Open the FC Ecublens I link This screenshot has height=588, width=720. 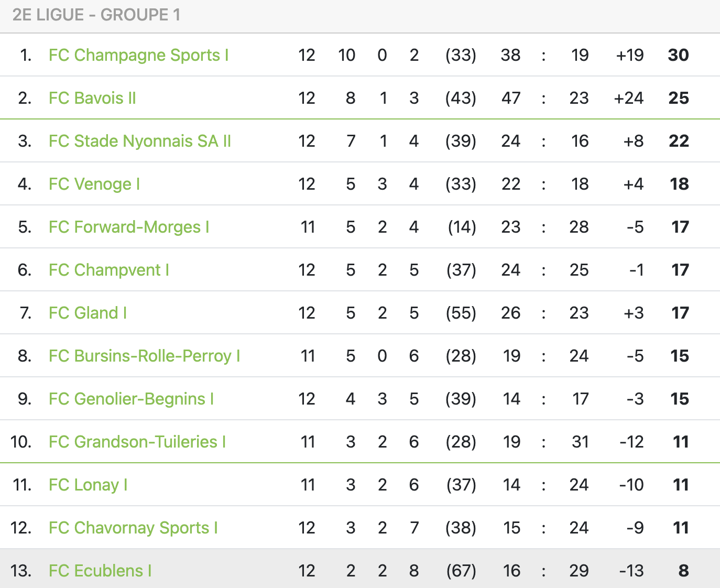tap(100, 571)
